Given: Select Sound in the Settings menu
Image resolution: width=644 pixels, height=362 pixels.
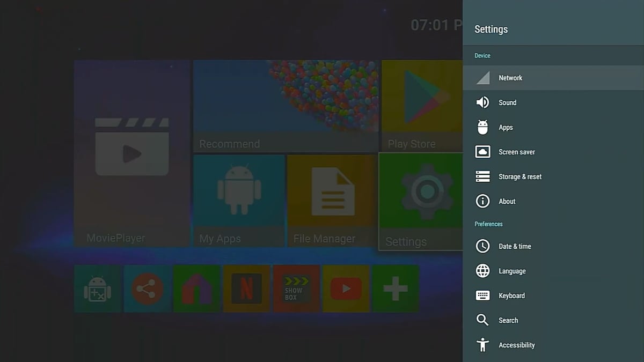Looking at the screenshot, I should tap(553, 102).
